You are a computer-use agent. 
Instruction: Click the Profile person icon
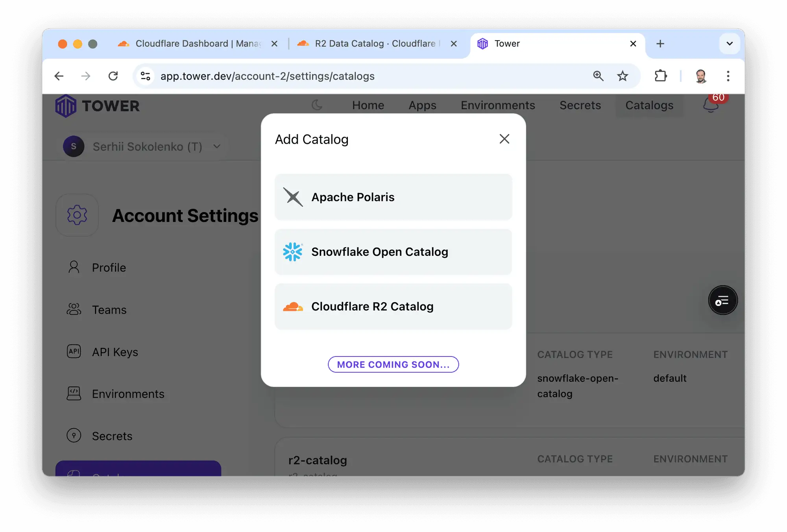74,267
